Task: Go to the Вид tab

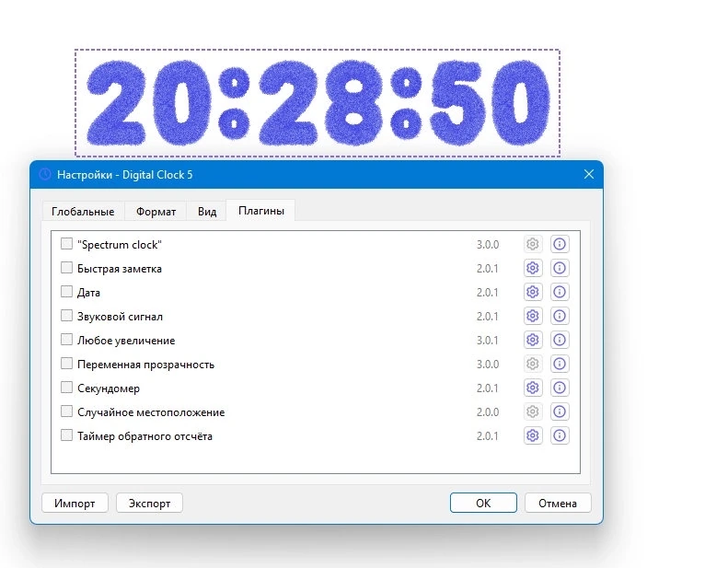Action: (206, 212)
